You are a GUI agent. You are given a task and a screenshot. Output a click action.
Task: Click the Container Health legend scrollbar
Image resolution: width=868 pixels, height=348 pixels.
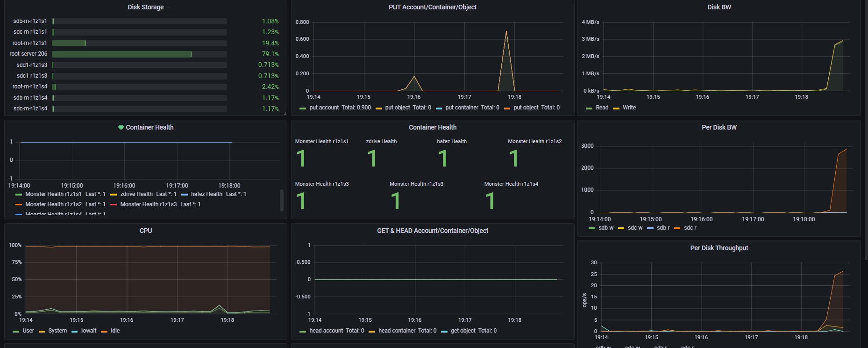coord(281,200)
